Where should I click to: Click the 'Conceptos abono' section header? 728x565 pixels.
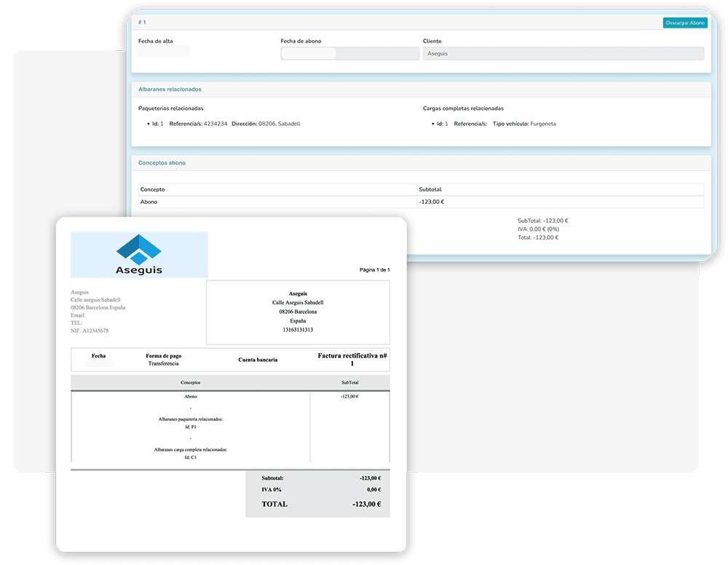point(162,163)
